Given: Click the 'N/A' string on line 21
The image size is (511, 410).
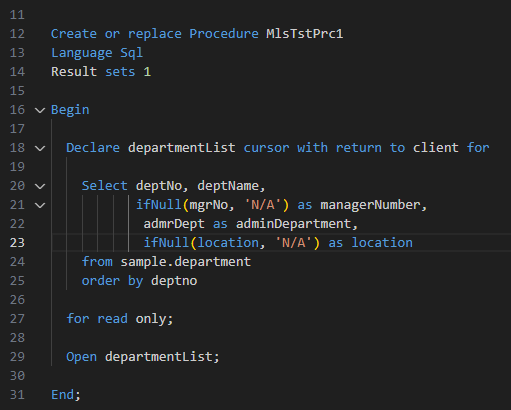Looking at the screenshot, I should [263, 205].
